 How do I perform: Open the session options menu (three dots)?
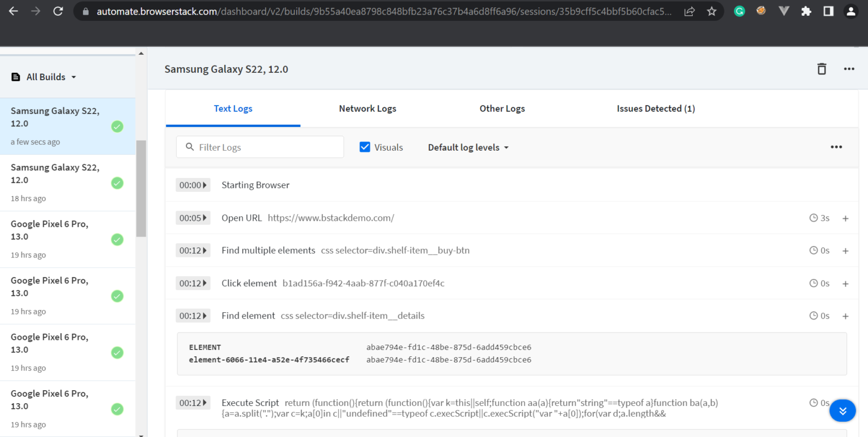point(849,68)
